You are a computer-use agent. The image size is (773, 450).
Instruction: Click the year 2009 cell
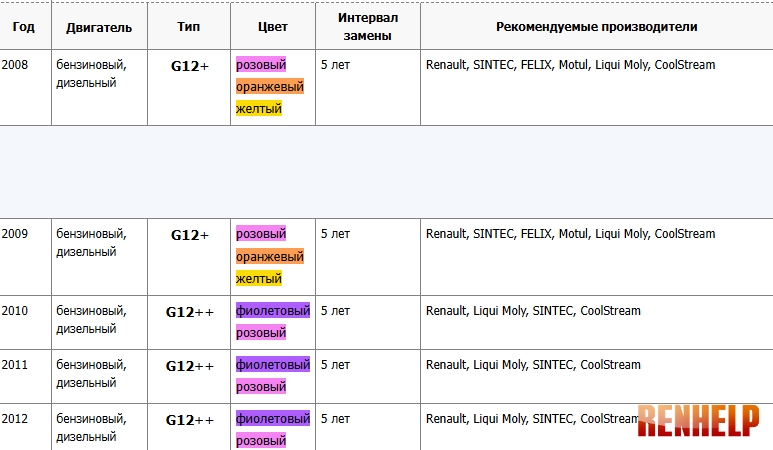pos(15,234)
